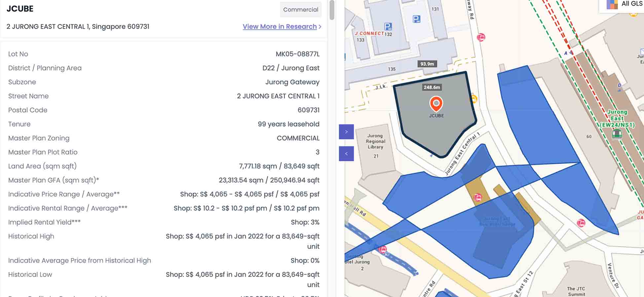Image resolution: width=644 pixels, height=297 pixels.
Task: Click the D22 / Jurong East value
Action: pyautogui.click(x=291, y=68)
